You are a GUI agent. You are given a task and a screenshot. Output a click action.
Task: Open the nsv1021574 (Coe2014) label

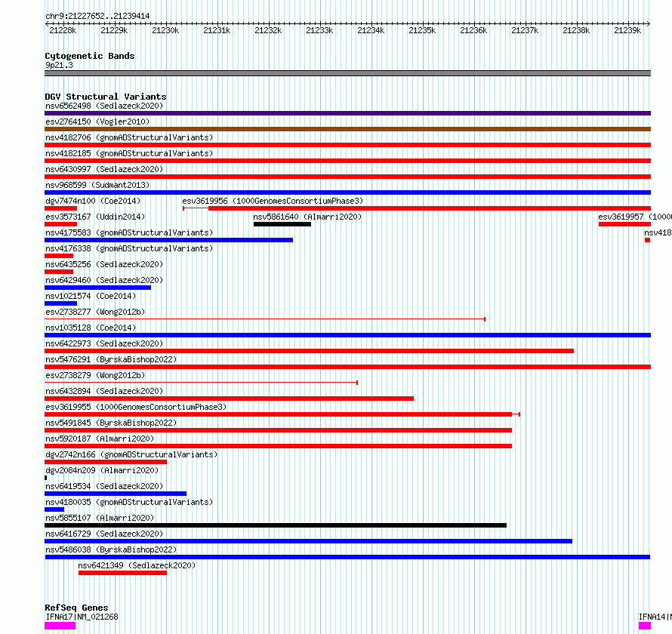91,296
